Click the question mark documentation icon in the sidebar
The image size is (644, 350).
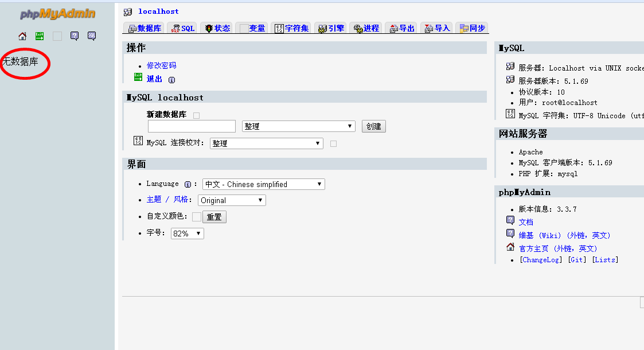coord(75,36)
